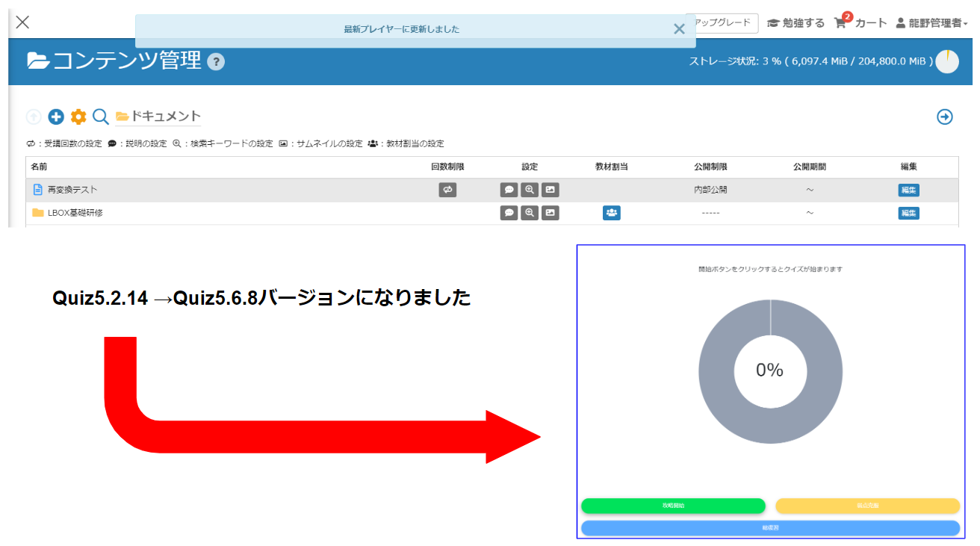Click the アップグレード button
Image resolution: width=980 pixels, height=546 pixels.
pos(722,23)
